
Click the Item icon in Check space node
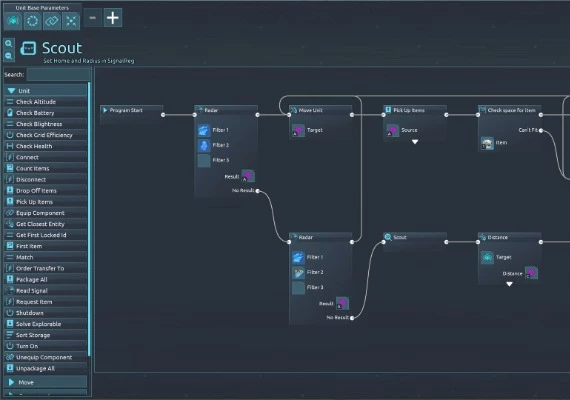pos(487,143)
